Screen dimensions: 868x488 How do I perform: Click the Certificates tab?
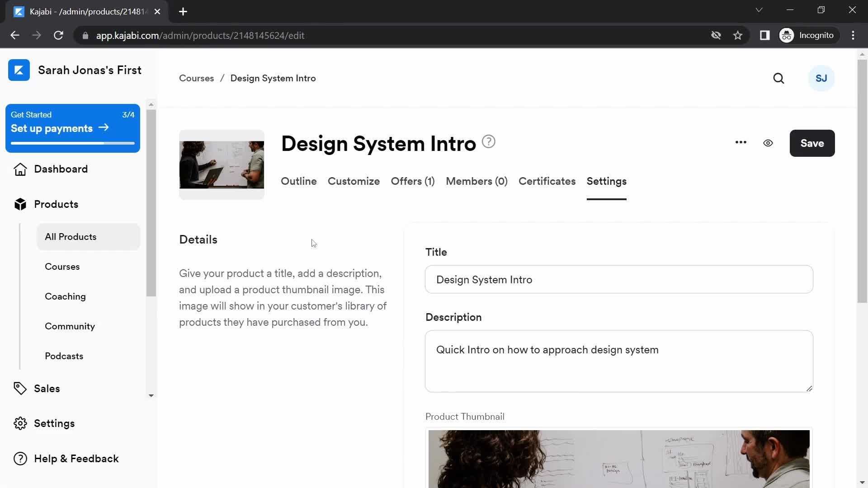click(547, 181)
